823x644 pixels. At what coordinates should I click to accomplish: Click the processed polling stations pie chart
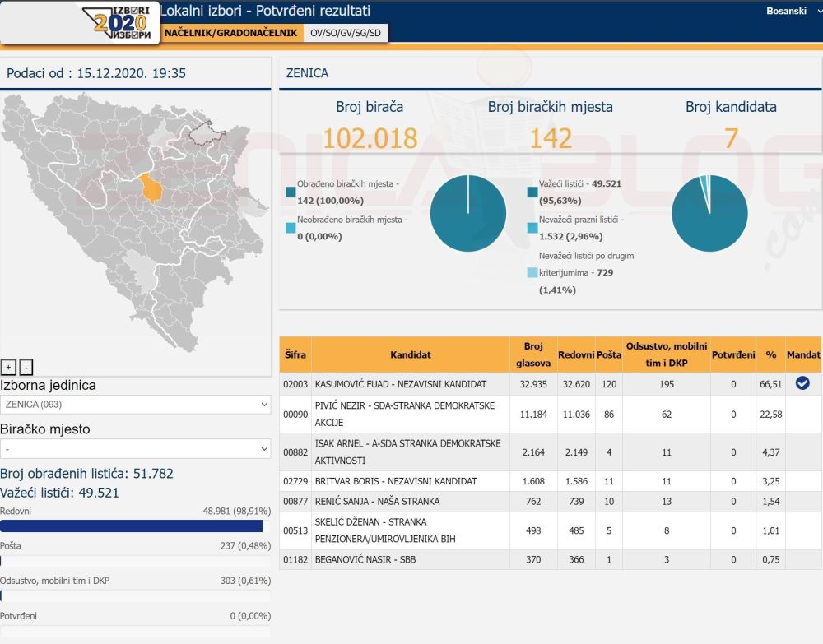point(467,213)
